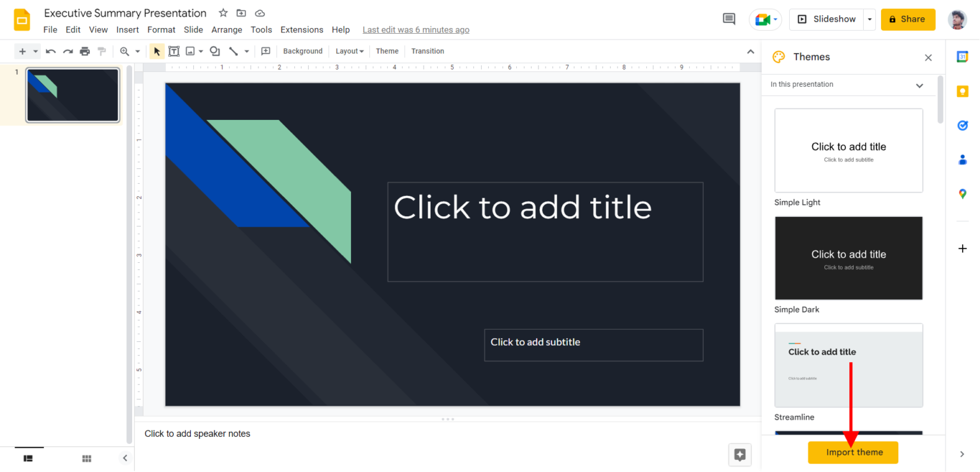Viewport: 980px width, 472px height.
Task: Select the Line tool
Action: (x=234, y=51)
